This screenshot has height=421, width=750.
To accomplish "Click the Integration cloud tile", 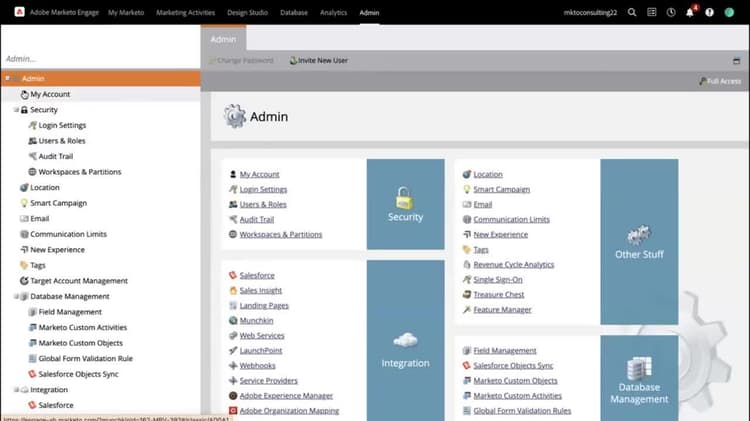I will tap(405, 341).
